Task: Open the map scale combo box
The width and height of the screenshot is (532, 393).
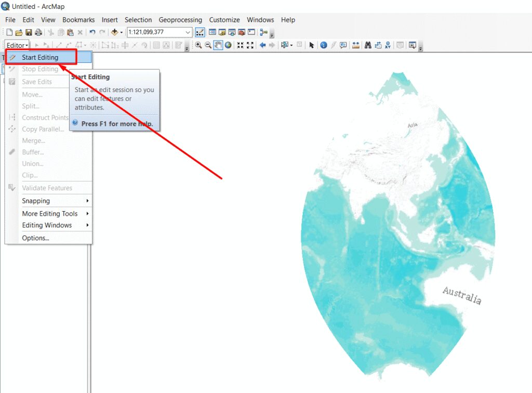Action: [159, 32]
